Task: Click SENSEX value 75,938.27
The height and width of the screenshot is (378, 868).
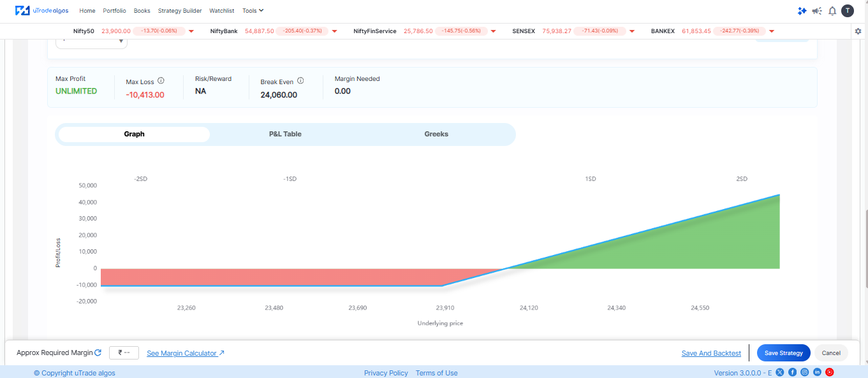Action: tap(557, 31)
